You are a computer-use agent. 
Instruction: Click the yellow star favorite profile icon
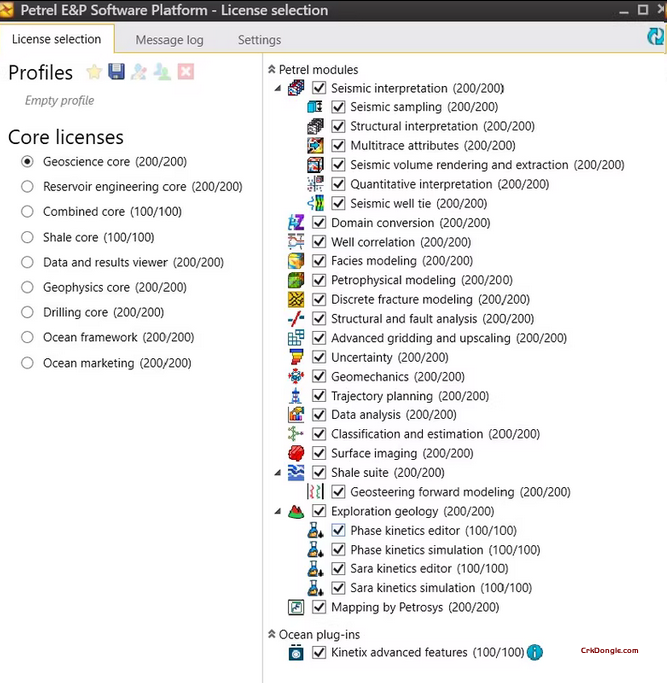point(94,72)
